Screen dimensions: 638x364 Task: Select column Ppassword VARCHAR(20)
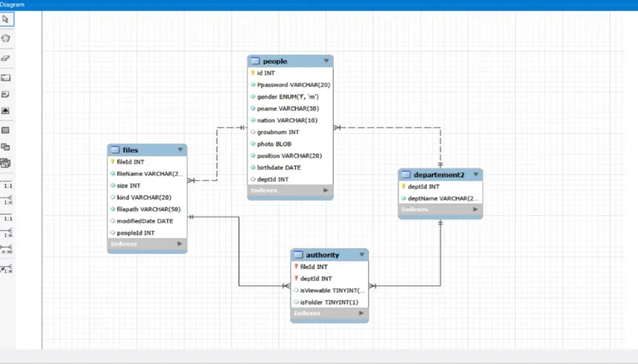(293, 85)
